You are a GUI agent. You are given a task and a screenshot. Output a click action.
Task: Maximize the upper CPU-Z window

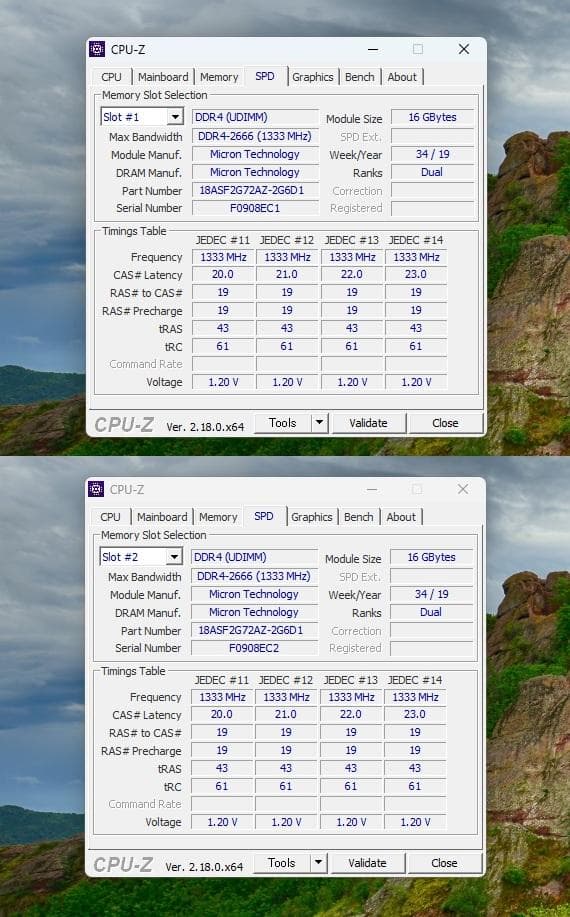point(418,49)
